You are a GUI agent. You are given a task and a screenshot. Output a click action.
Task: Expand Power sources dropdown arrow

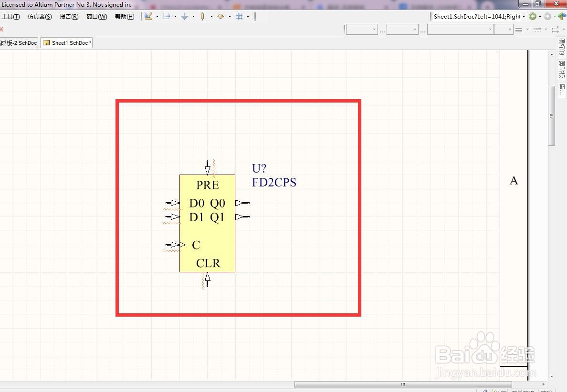point(193,16)
